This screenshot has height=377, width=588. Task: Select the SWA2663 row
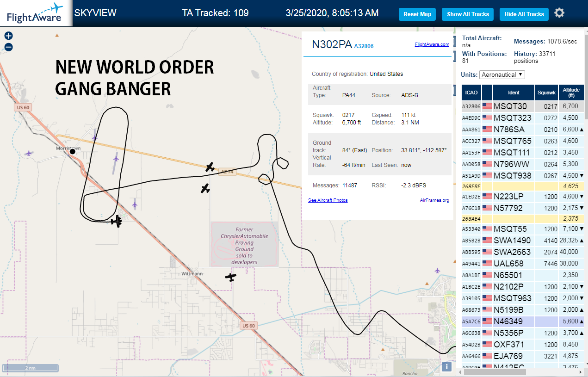(x=523, y=252)
